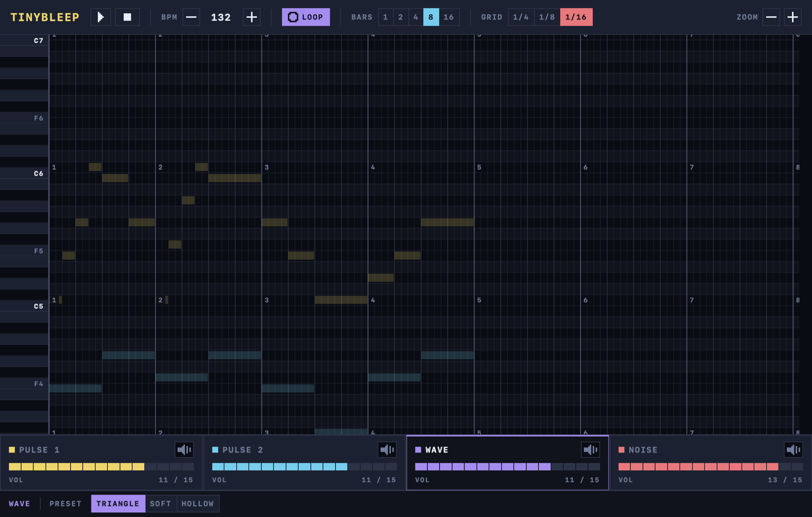Viewport: 812px width, 517px height.
Task: Click the BPM value 132
Action: [221, 17]
